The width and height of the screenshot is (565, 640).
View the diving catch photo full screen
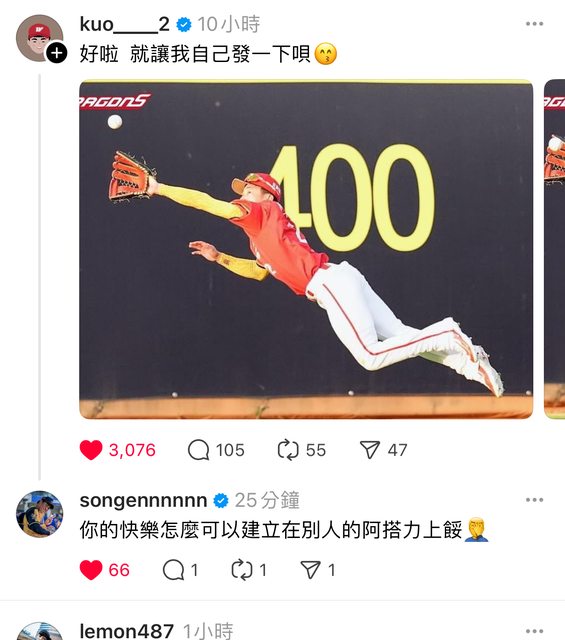[x=306, y=249]
